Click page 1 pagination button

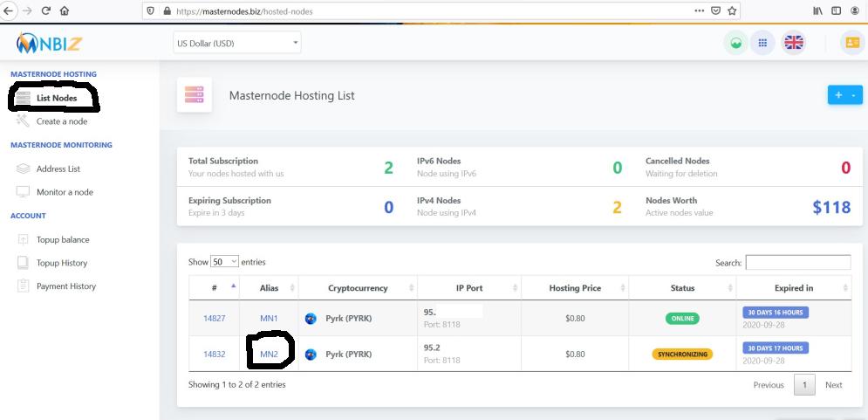coord(805,385)
